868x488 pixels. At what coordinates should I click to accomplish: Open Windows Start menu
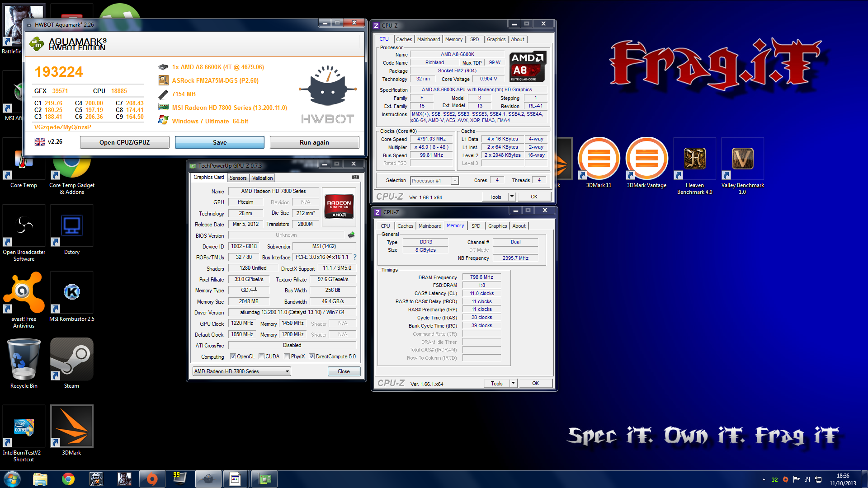12,479
